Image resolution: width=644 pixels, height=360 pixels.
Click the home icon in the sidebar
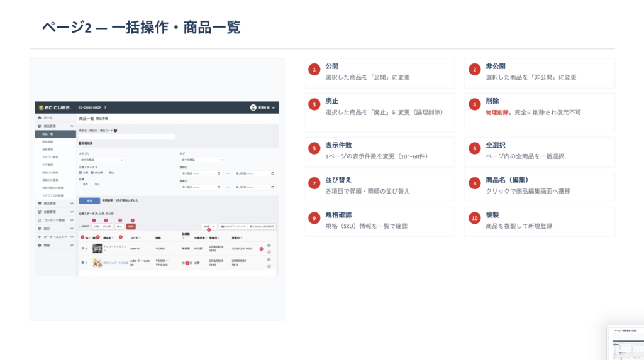[x=40, y=118]
